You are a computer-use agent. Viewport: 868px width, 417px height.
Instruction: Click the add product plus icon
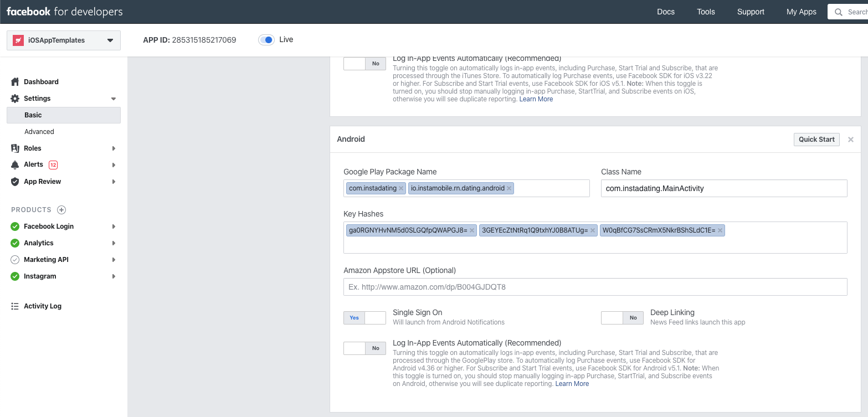61,210
